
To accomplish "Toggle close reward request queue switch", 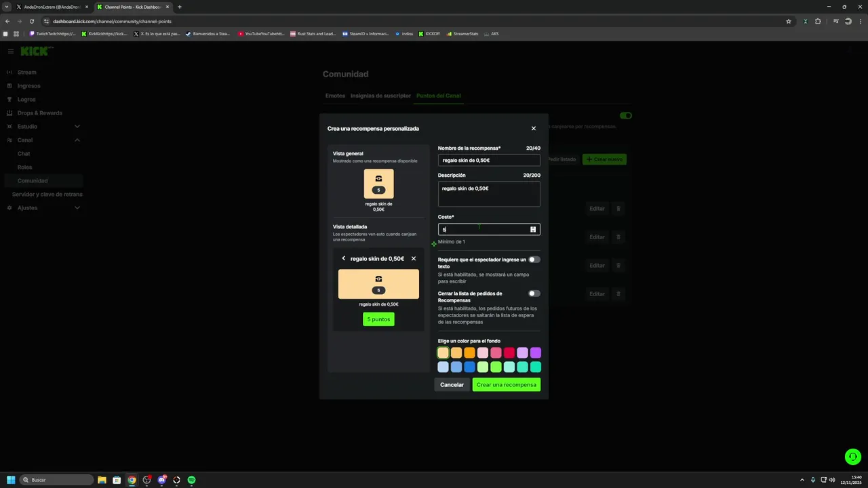I will [x=534, y=293].
